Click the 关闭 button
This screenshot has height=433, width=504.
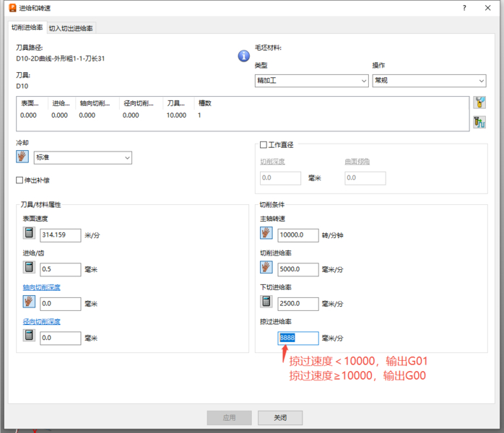[x=280, y=418]
